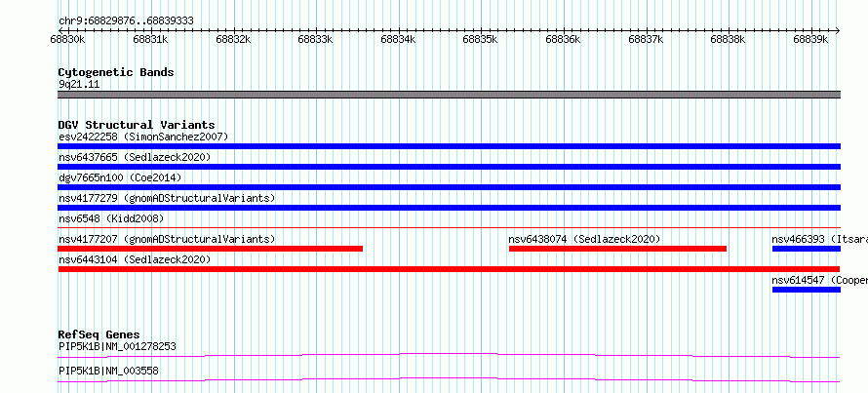Click the esv2422258 (SimonSanchez2007) variant bar
Image resolution: width=868 pixels, height=393 pixels.
click(449, 146)
